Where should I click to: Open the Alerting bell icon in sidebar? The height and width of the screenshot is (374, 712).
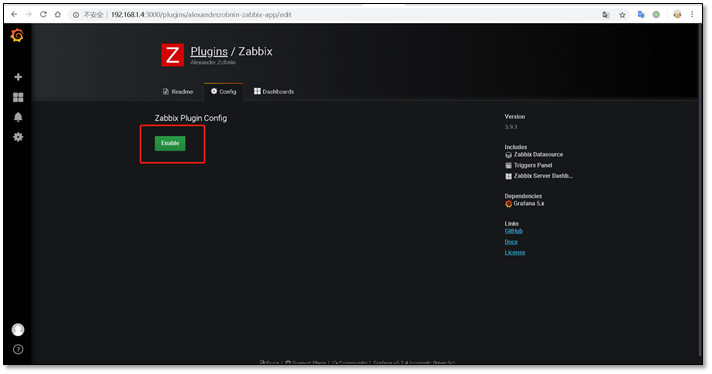point(18,117)
